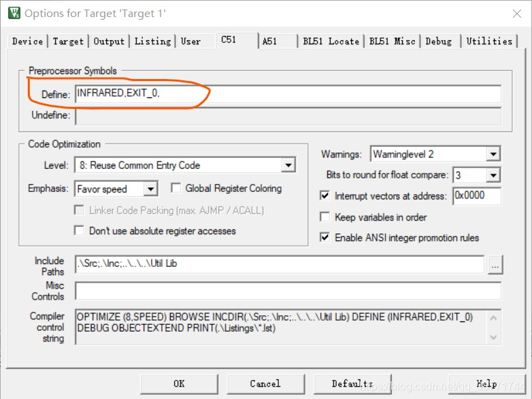
Task: Open the BL51 Misc tab
Action: click(x=393, y=42)
